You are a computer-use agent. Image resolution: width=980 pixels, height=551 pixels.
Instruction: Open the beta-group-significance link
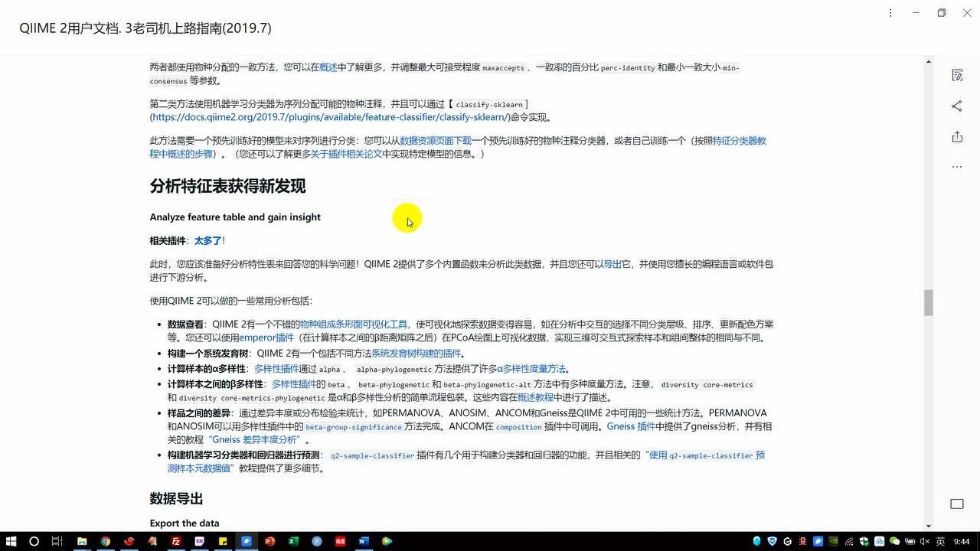pyautogui.click(x=353, y=427)
